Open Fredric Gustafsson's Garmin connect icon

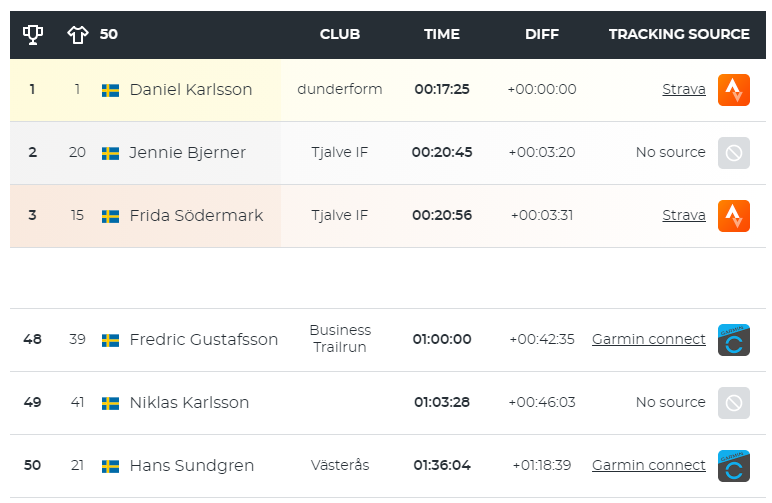tap(734, 340)
